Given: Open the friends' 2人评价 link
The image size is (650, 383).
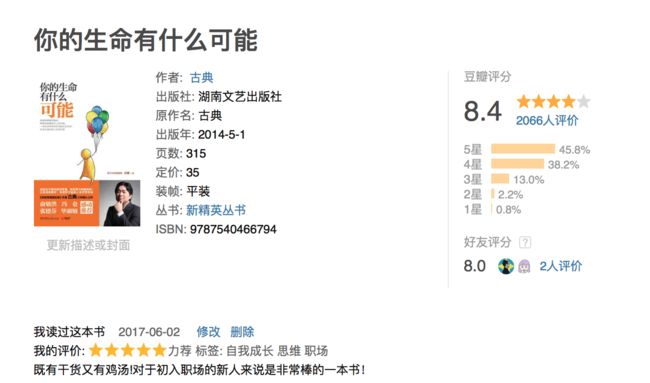Looking at the screenshot, I should [560, 266].
